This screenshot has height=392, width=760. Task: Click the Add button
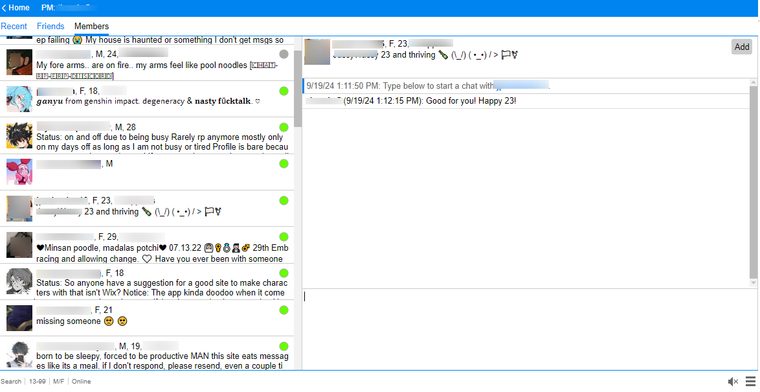pos(742,47)
